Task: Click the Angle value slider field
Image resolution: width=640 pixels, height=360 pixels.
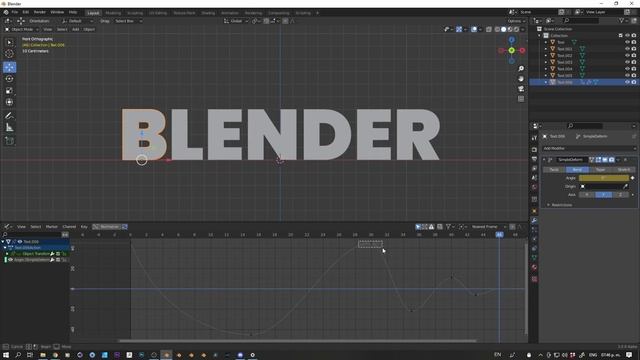Action: point(604,178)
